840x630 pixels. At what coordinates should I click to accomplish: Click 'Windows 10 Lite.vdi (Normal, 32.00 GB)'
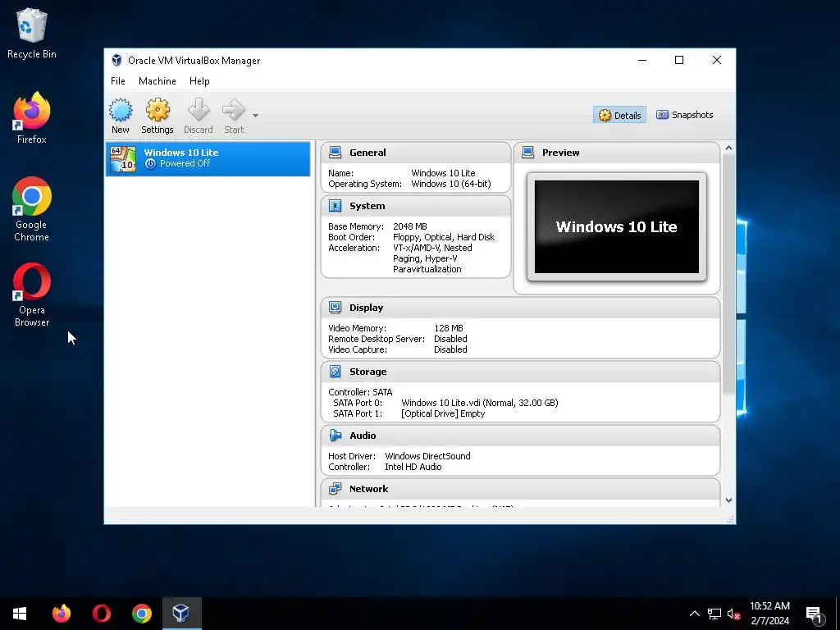tap(479, 403)
